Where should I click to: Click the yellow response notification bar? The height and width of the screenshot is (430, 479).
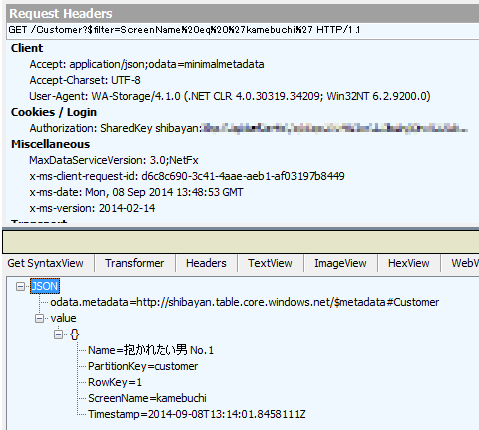[241, 242]
